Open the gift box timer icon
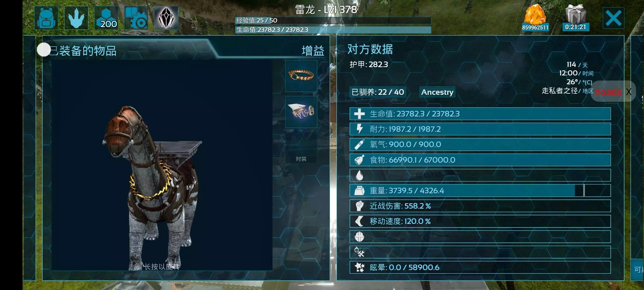Viewport: 644px width, 290px height. 576,17
